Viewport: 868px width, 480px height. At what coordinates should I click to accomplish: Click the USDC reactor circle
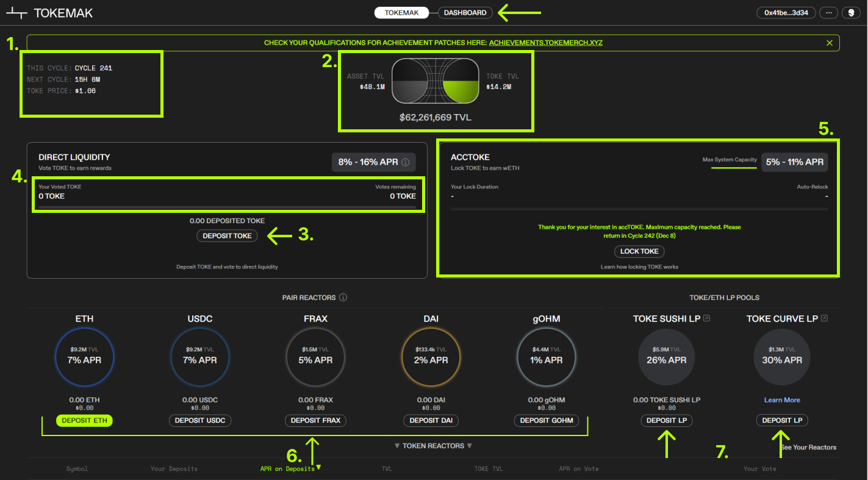[199, 356]
